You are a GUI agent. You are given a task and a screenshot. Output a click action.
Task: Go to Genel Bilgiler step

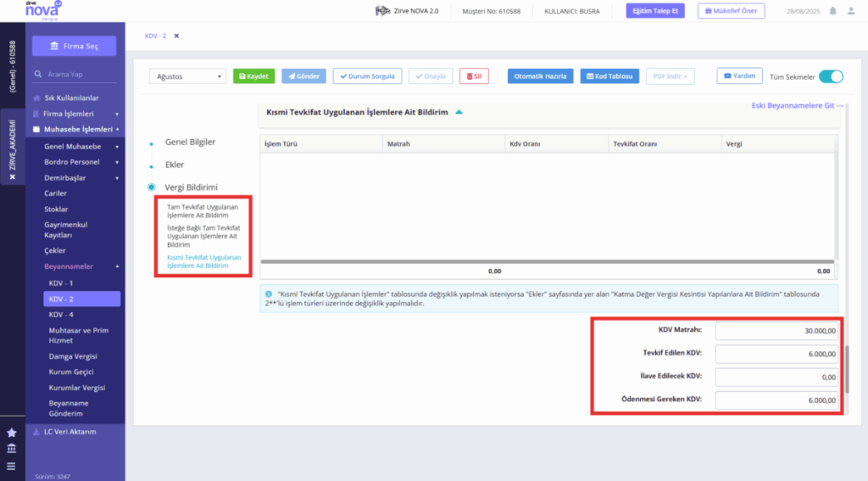tap(190, 142)
